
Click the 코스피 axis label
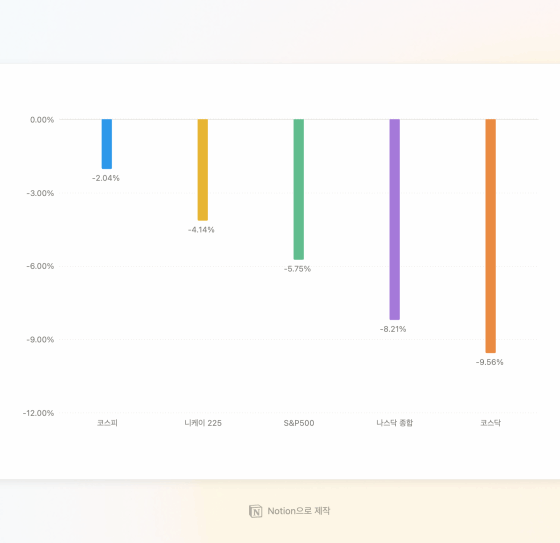107,423
